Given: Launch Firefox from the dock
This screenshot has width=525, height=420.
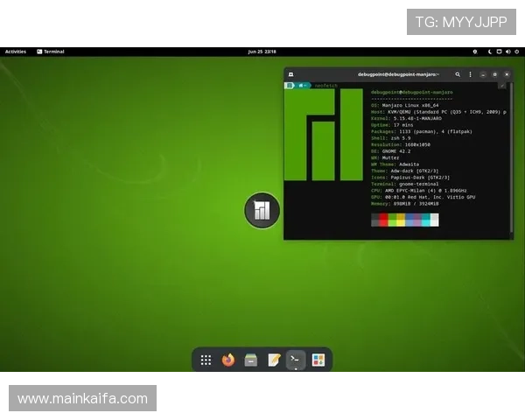Looking at the screenshot, I should tap(228, 360).
